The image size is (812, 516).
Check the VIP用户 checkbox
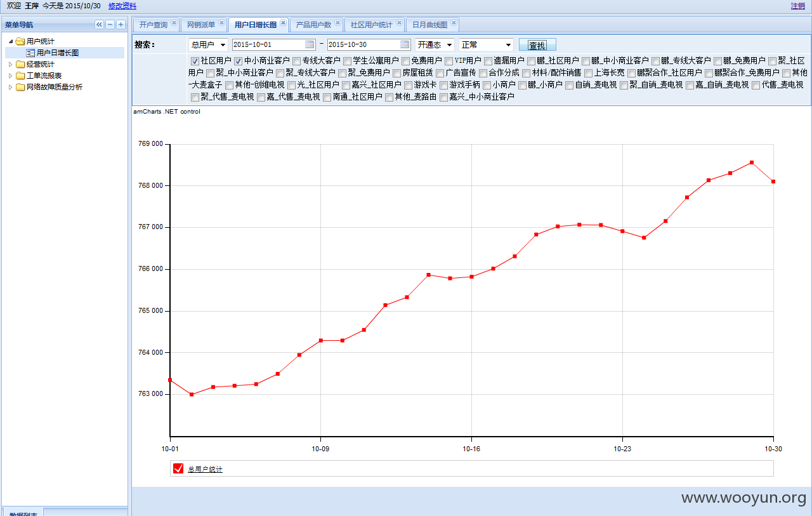449,61
